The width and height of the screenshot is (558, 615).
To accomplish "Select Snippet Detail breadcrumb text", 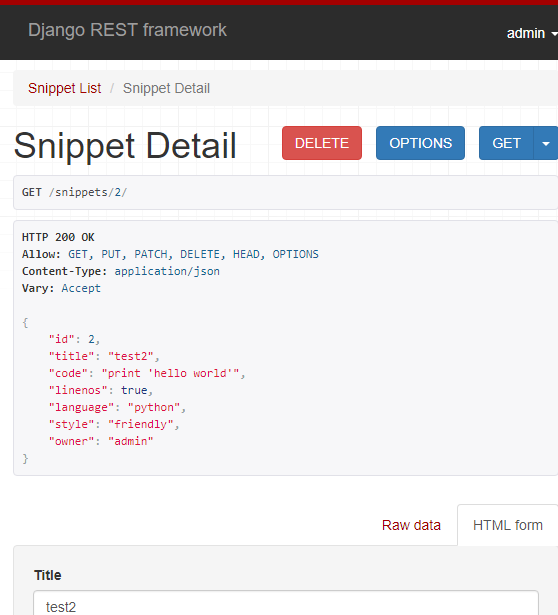I will tap(166, 88).
